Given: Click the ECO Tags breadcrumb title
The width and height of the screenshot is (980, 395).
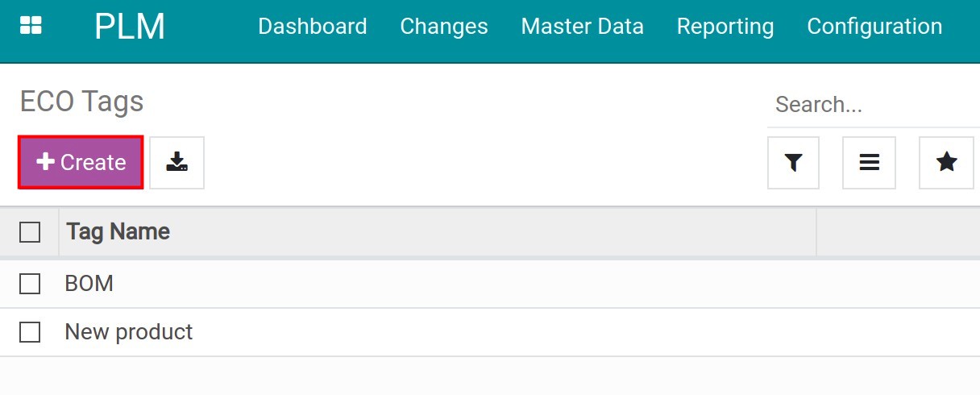Looking at the screenshot, I should 81,102.
